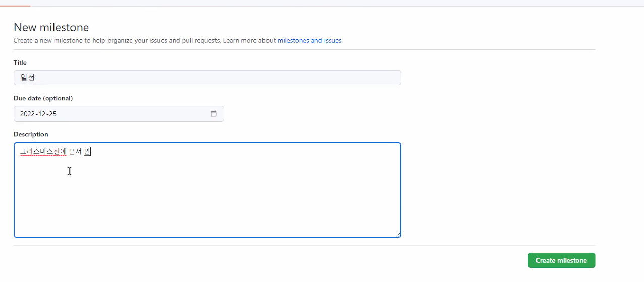644x282 pixels.
Task: Click the New milestone heading
Action: [51, 27]
